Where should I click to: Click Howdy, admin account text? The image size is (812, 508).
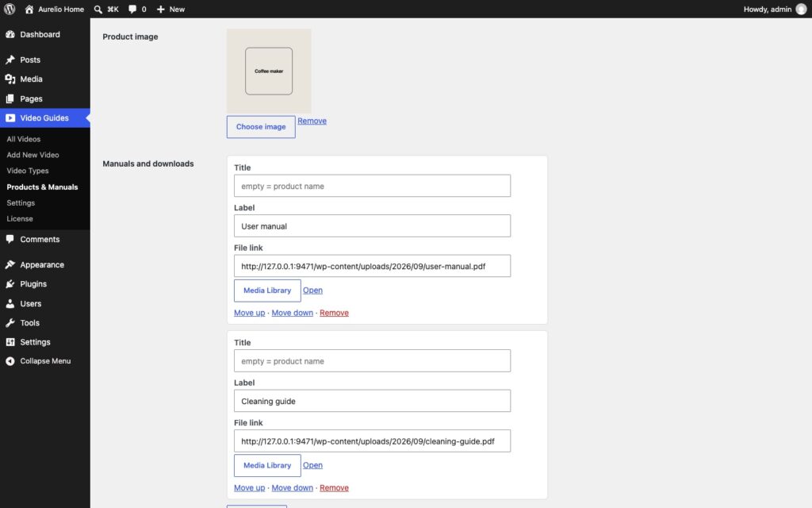768,9
